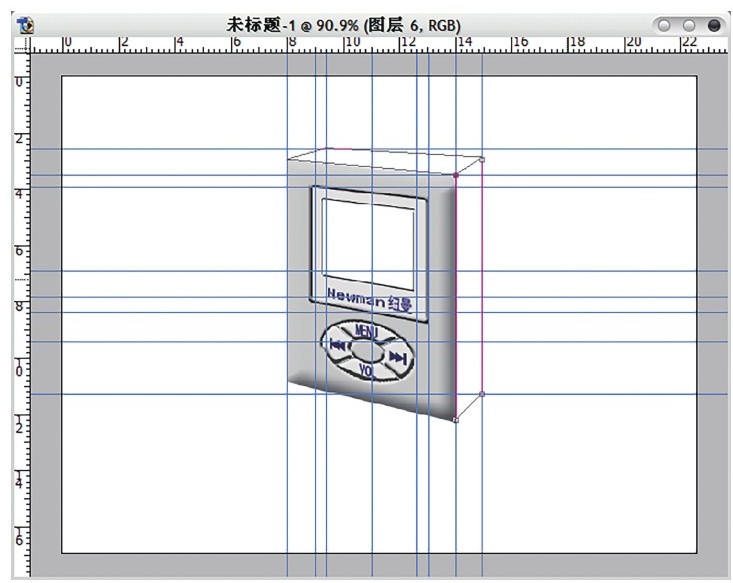The image size is (733, 583).
Task: Click the document icon in the title bar
Action: click(25, 25)
